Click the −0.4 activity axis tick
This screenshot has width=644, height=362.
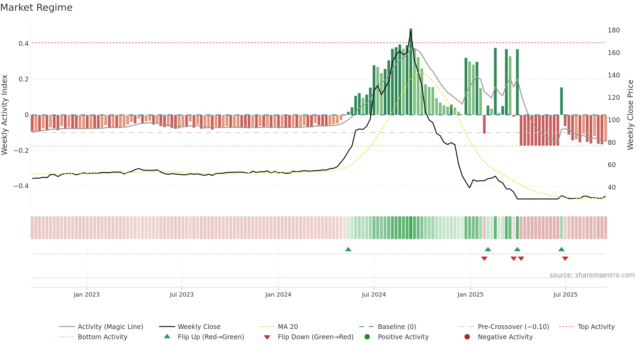[21, 186]
